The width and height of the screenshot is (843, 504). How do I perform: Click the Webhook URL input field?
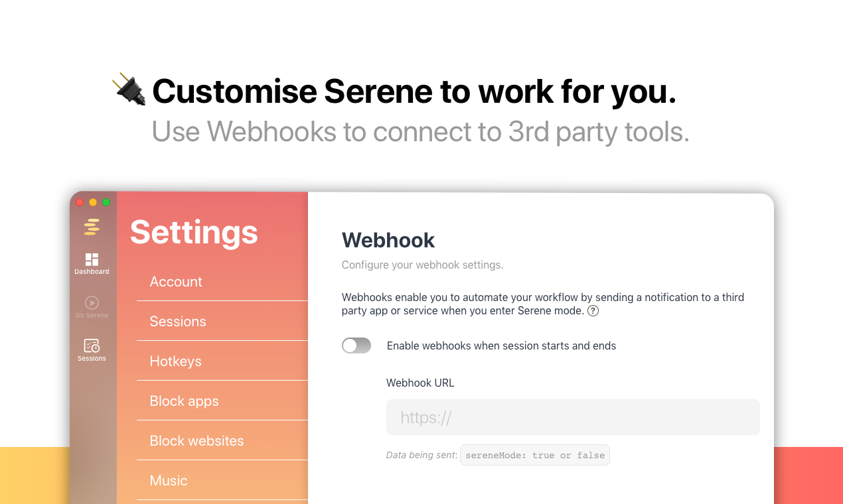(x=573, y=417)
